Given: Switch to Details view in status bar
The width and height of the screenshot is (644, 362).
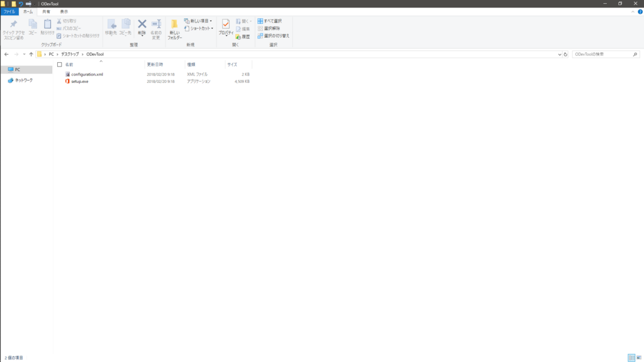Looking at the screenshot, I should (631, 358).
